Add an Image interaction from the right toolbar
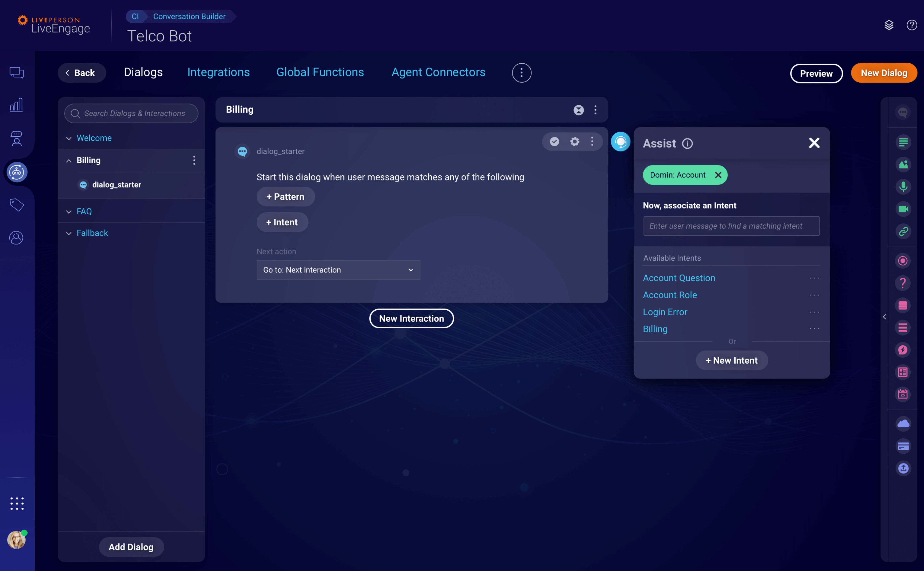Screen dimensions: 924x571 [x=903, y=164]
